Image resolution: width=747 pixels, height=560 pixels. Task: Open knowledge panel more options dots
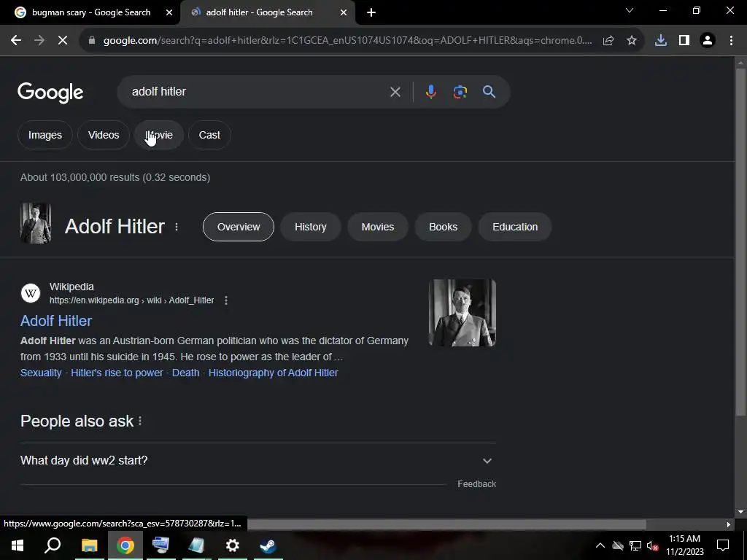(x=177, y=227)
